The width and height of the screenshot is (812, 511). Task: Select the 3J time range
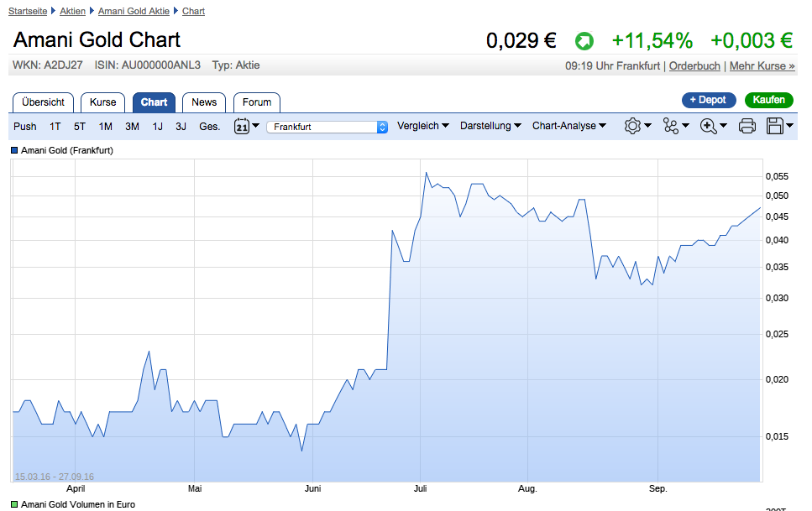click(181, 127)
